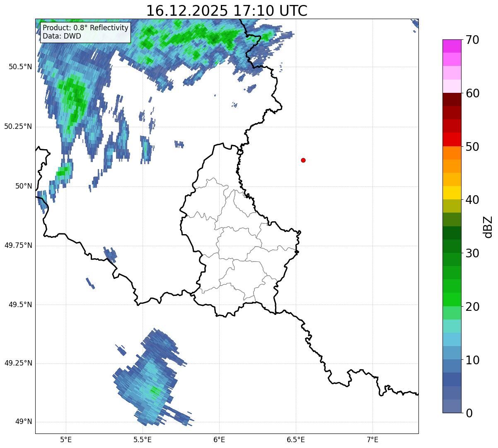498x448 pixels.
Task: Click the 49.25°N latitude label
Action: [18, 363]
